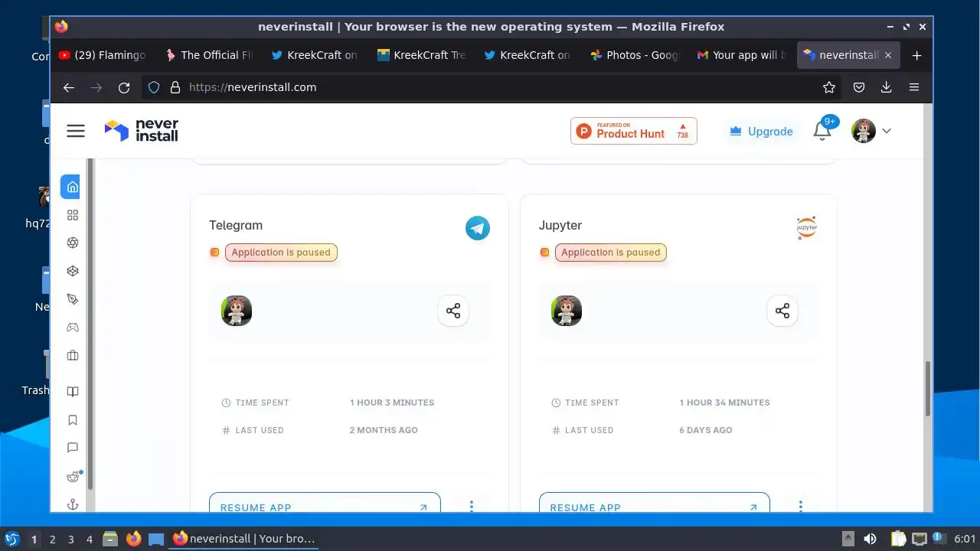Screen dimensions: 980x551
Task: Open Pocket save icon in Firefox toolbar
Action: click(859, 87)
